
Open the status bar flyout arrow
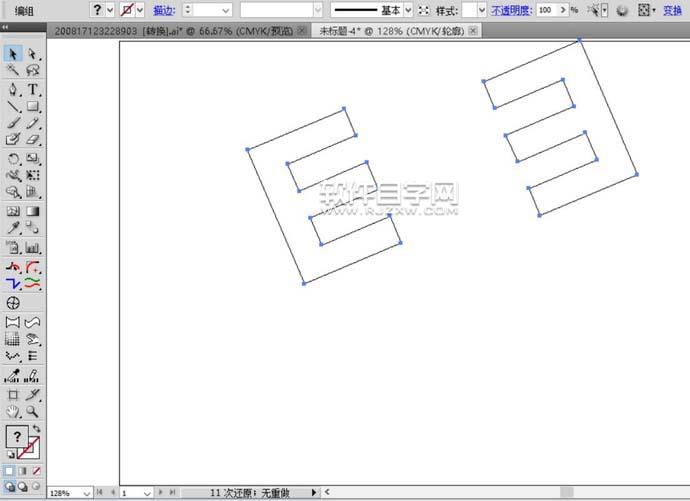[x=314, y=493]
